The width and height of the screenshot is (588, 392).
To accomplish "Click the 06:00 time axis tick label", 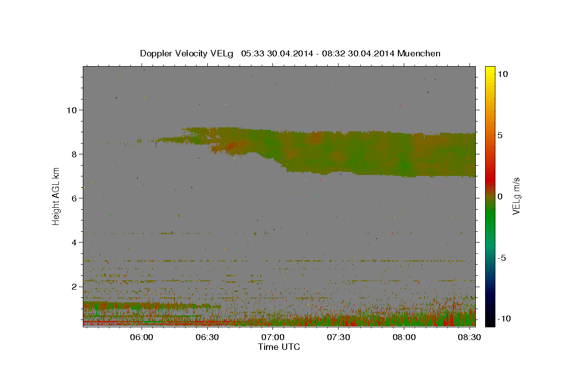I will (x=142, y=338).
